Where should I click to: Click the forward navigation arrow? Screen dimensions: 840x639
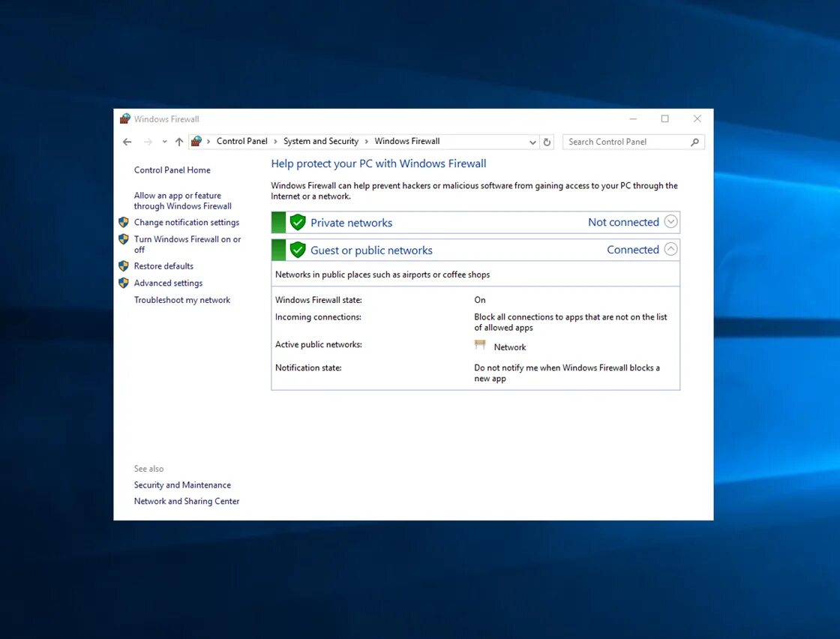(148, 142)
